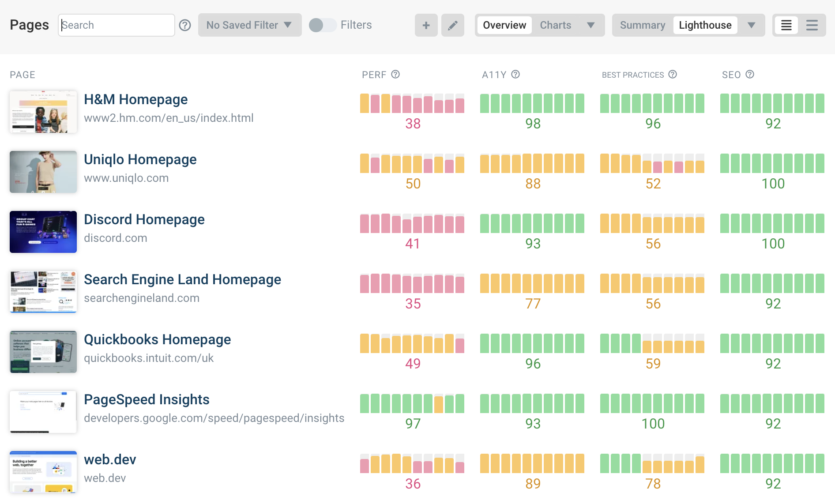This screenshot has height=504, width=835.
Task: Expand the Lighthouse dropdown arrow
Action: (x=752, y=25)
